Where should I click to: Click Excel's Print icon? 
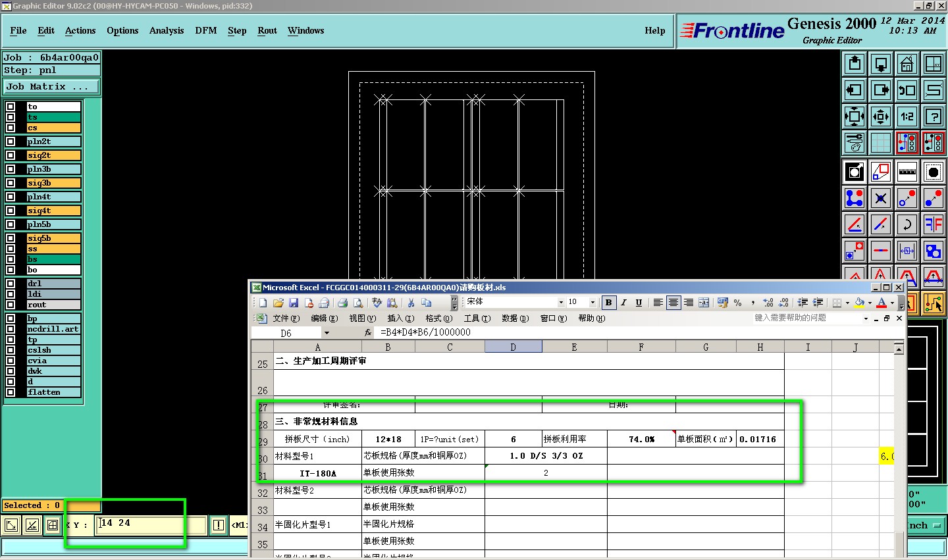pyautogui.click(x=342, y=303)
